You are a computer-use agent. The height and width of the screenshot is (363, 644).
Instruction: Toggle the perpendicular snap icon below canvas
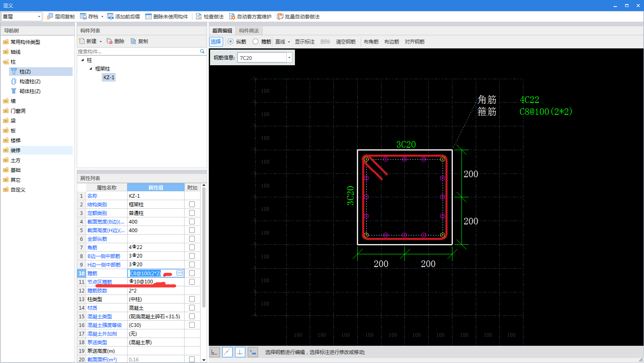(x=240, y=352)
